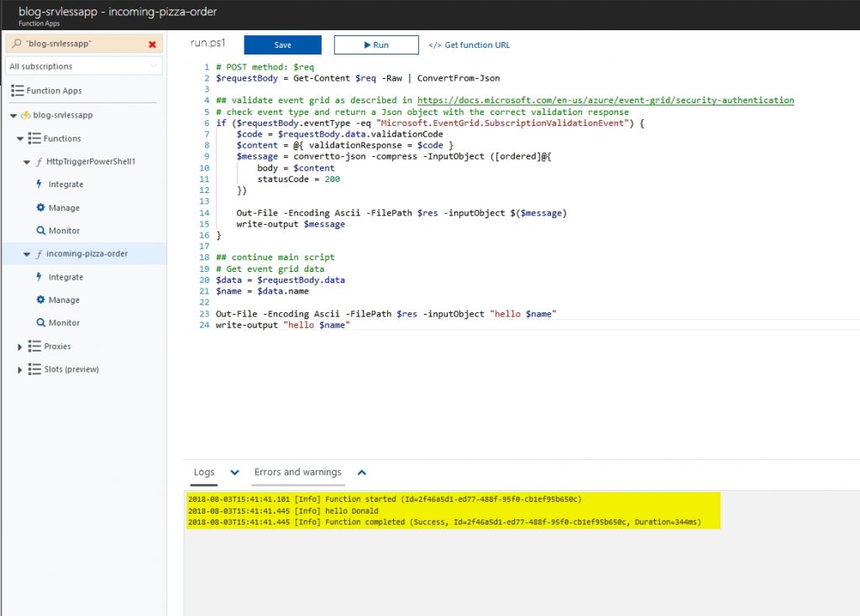Click the Proxies list icon

[x=34, y=346]
